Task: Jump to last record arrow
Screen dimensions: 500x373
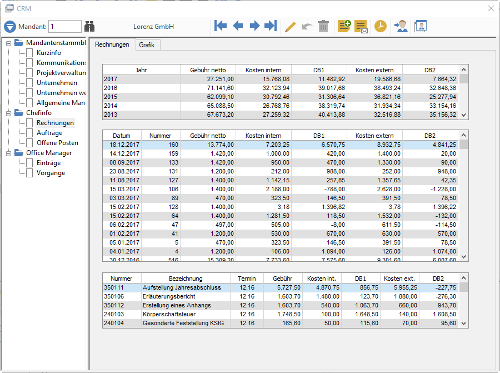Action: [x=271, y=26]
